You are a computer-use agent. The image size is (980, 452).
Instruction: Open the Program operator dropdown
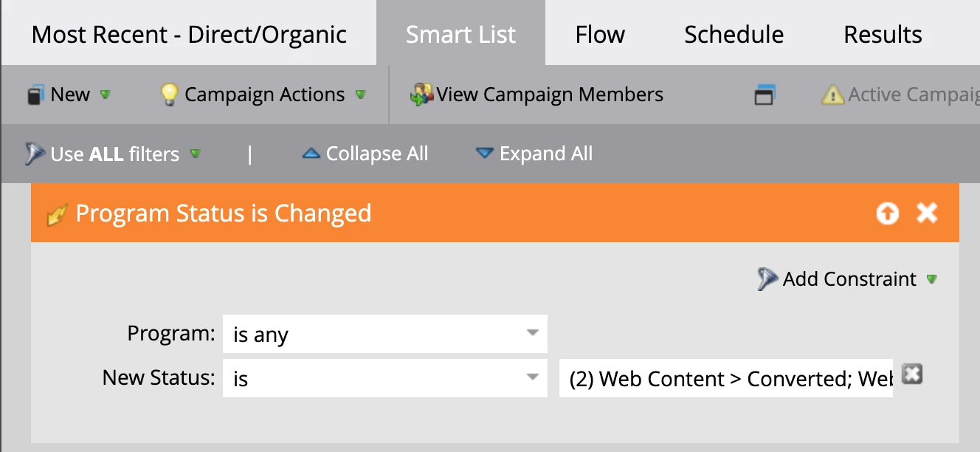(x=532, y=334)
